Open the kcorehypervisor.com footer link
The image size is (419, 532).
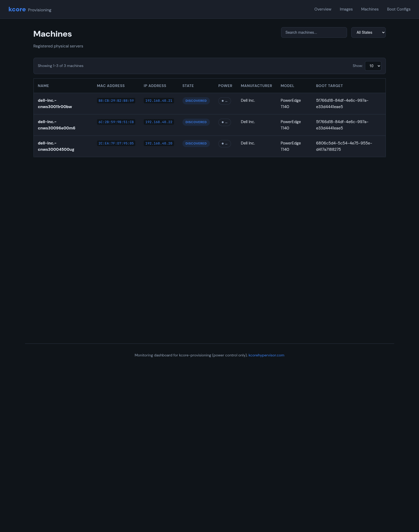coord(266,355)
